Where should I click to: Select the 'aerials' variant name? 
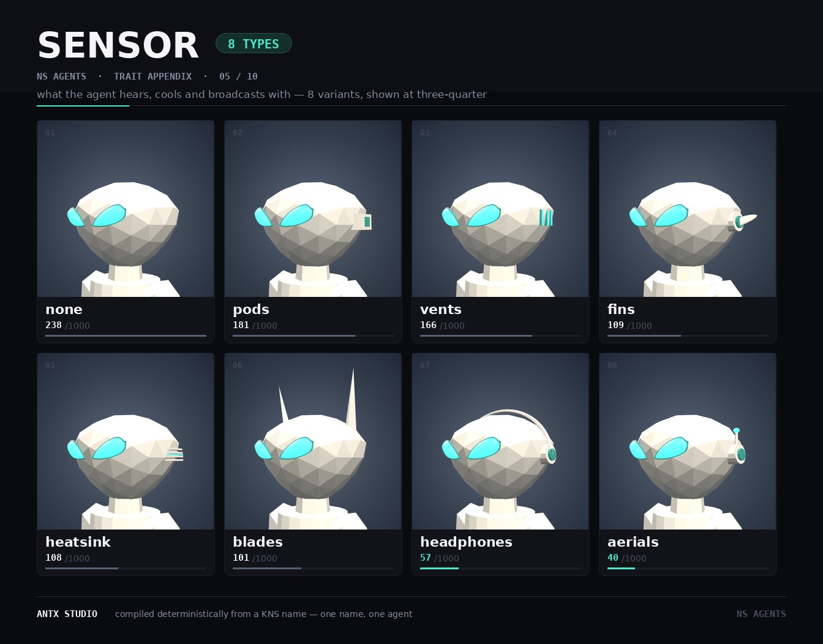pos(633,542)
